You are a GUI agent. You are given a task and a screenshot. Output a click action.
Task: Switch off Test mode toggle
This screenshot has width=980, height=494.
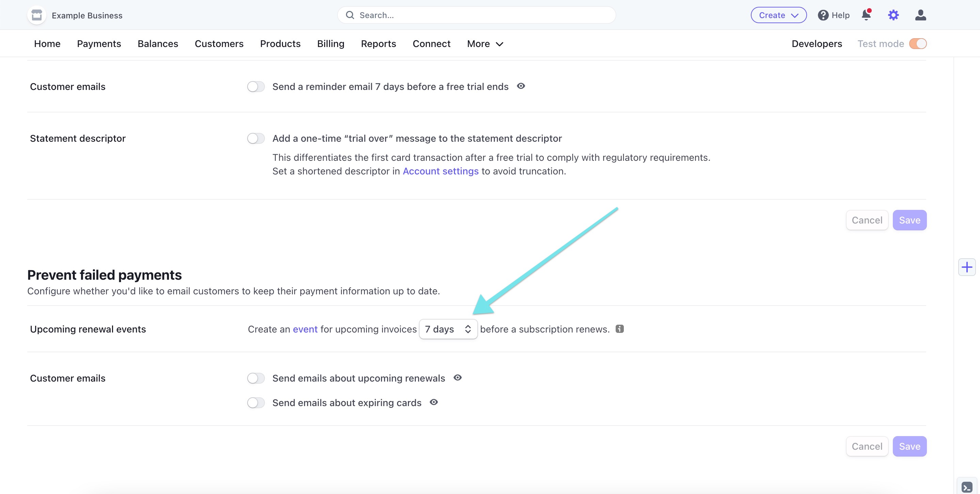coord(918,44)
